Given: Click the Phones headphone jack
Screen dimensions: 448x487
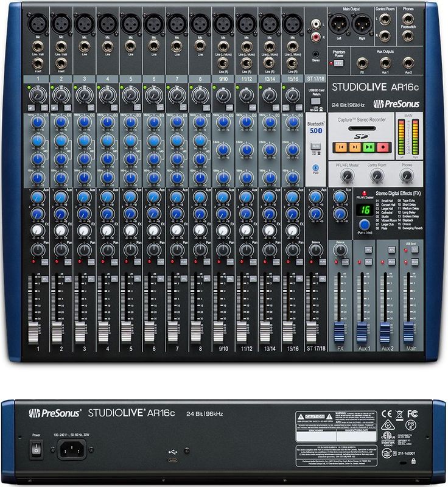Looking at the screenshot, I should point(408,19).
